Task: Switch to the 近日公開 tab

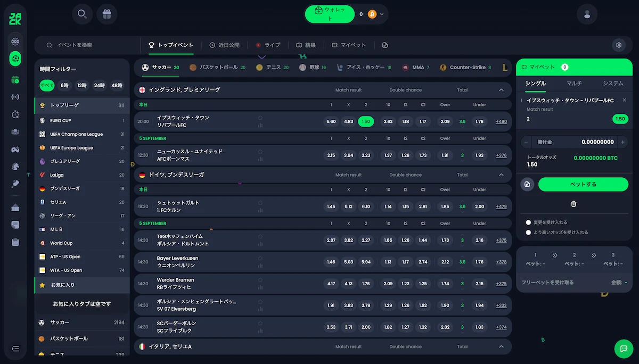Action: tap(224, 45)
